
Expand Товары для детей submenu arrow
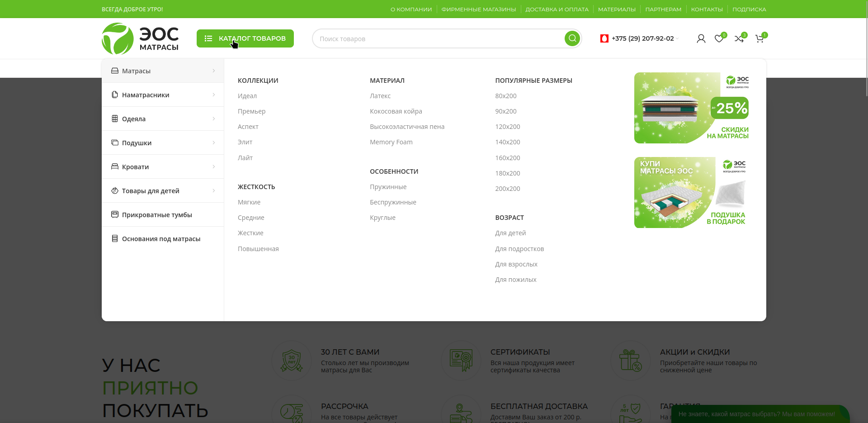click(214, 191)
